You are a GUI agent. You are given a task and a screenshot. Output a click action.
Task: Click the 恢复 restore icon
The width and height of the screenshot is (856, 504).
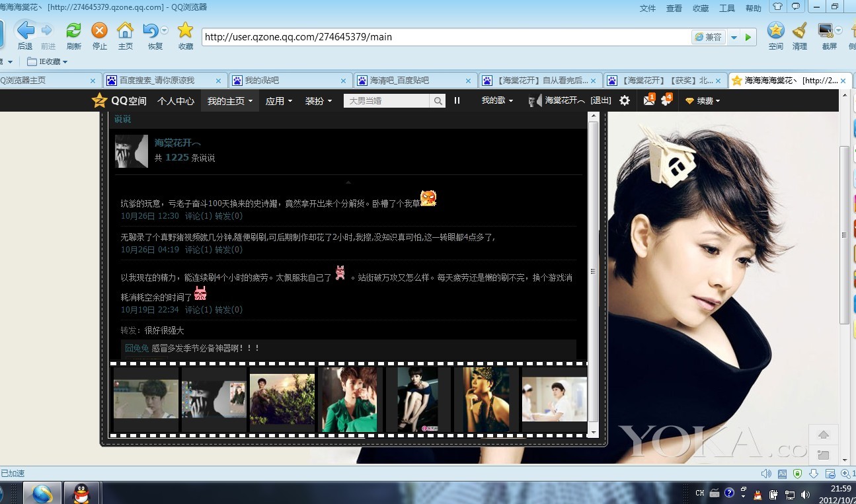[x=151, y=30]
